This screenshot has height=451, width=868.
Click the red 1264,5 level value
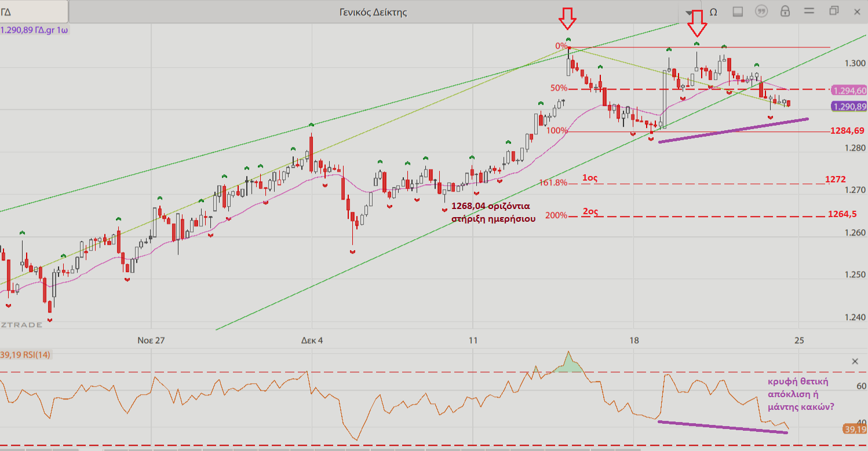pyautogui.click(x=843, y=214)
